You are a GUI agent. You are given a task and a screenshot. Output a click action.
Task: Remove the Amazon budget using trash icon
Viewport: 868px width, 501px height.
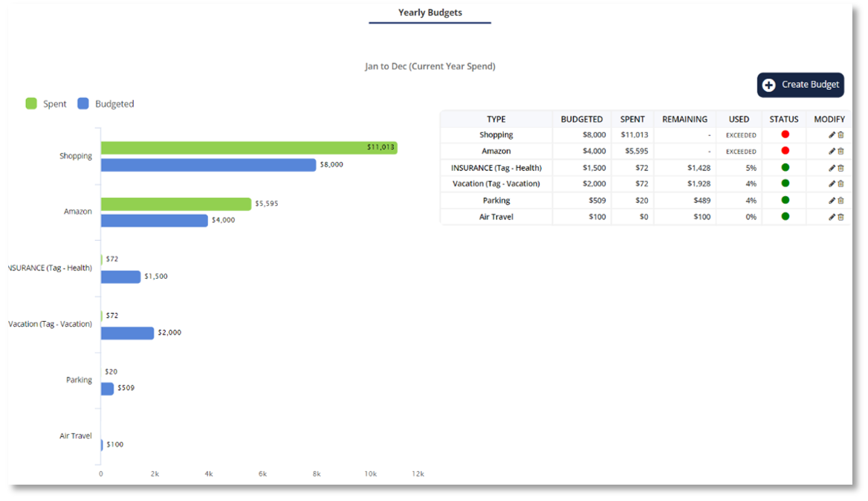841,152
